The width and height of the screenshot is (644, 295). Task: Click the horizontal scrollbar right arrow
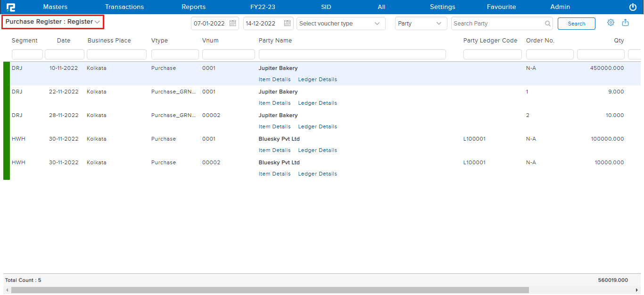coord(637,290)
